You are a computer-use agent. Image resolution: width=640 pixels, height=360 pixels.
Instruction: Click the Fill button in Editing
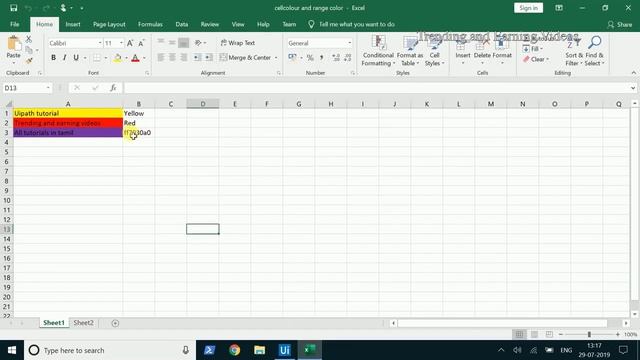click(x=533, y=49)
